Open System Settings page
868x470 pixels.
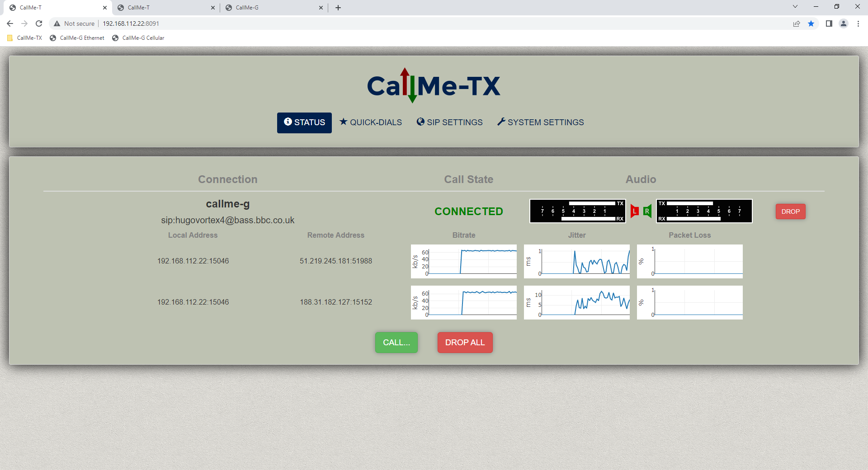click(x=540, y=122)
